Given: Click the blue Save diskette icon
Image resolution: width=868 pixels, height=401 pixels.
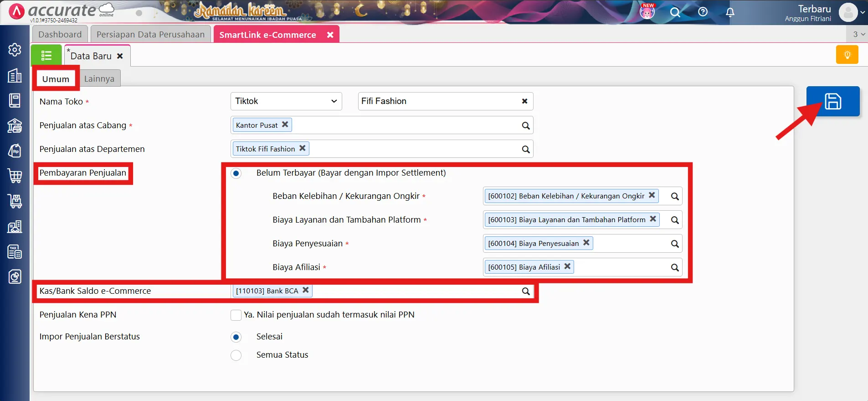Looking at the screenshot, I should click(x=832, y=101).
